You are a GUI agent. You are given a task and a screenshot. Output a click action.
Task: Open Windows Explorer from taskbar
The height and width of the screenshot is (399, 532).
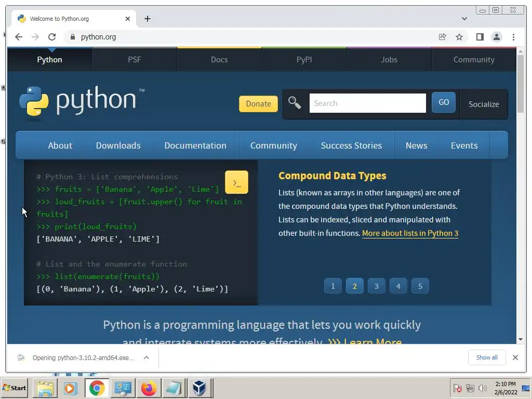45,388
